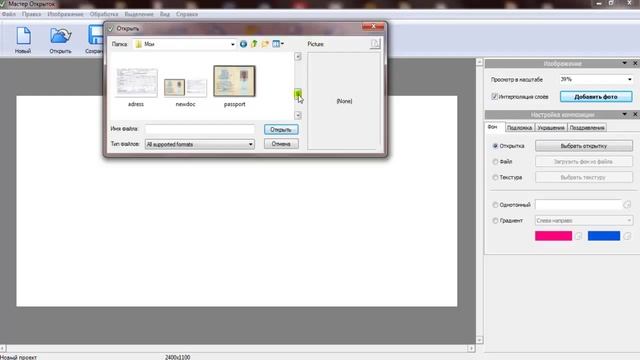Switch to the Украшения tab
The height and width of the screenshot is (360, 640).
point(551,128)
